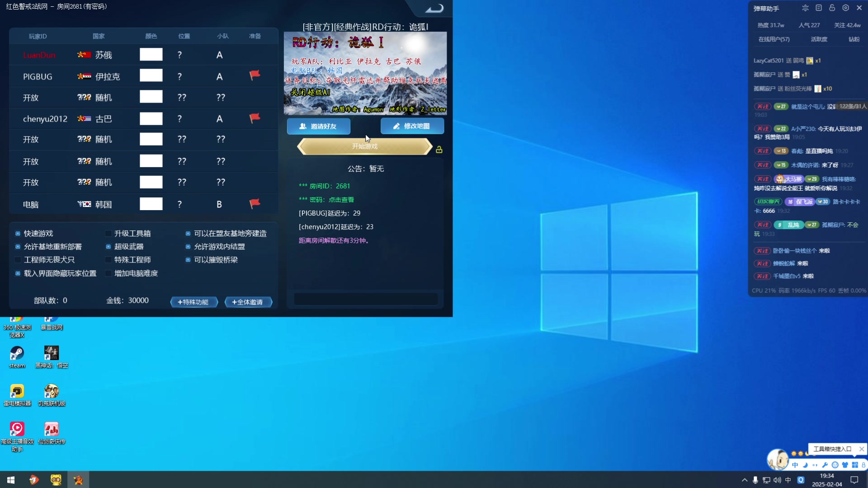The height and width of the screenshot is (488, 868).
Task: Open the four-square toolbox icon in the input method toolbar
Action: click(855, 465)
